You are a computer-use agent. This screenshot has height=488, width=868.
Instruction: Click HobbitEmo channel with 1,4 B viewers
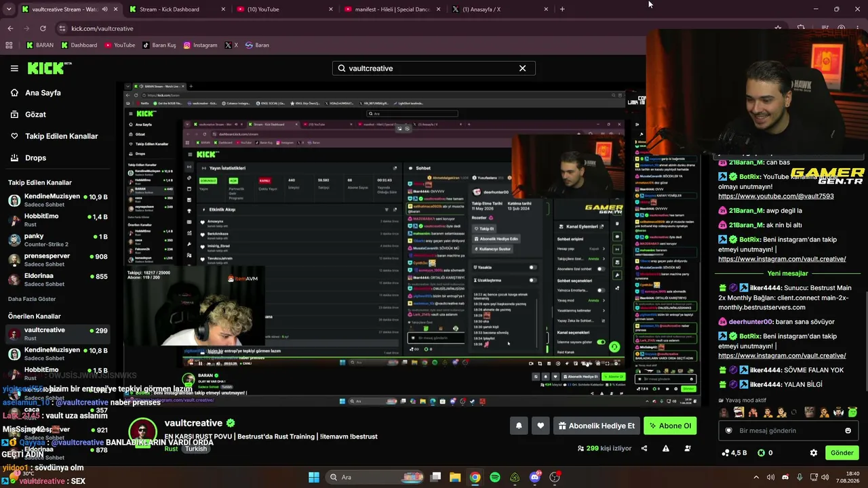[x=58, y=220]
